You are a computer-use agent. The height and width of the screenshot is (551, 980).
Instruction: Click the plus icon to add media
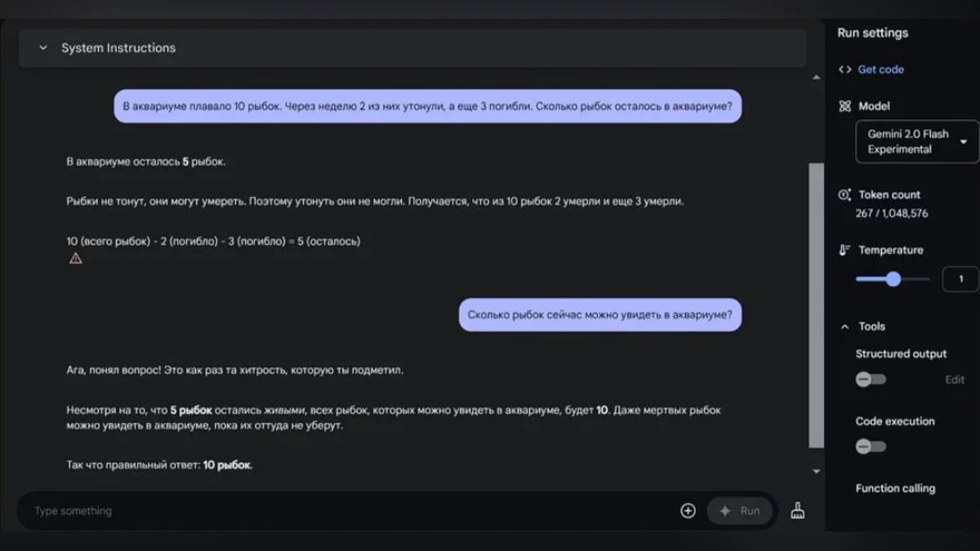coord(688,511)
